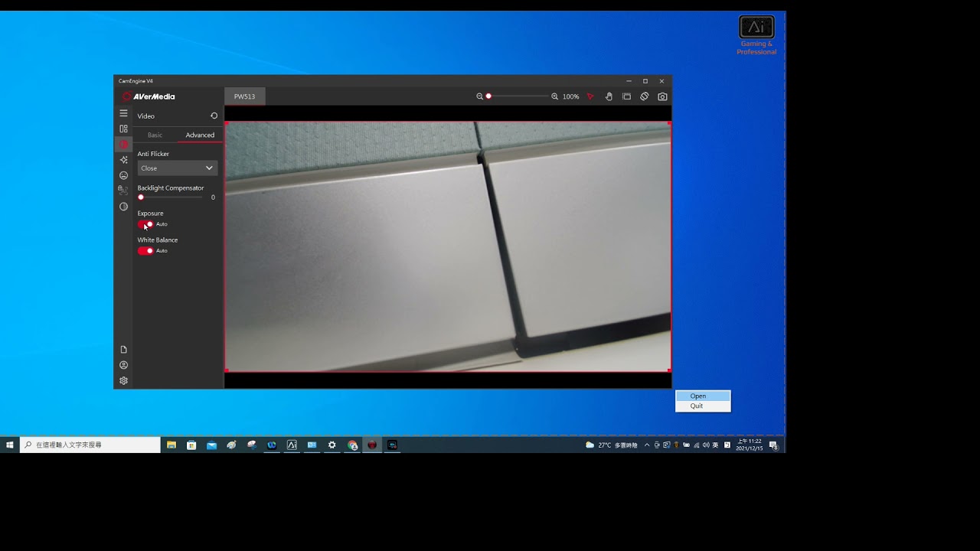Screen dimensions: 980x551
Task: Select the PW513 camera tab
Action: (244, 96)
